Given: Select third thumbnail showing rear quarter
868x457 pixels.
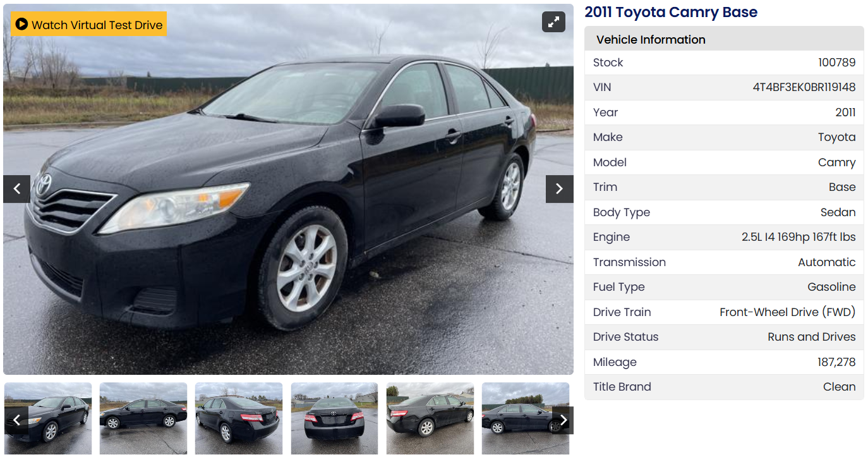Looking at the screenshot, I should tap(239, 418).
